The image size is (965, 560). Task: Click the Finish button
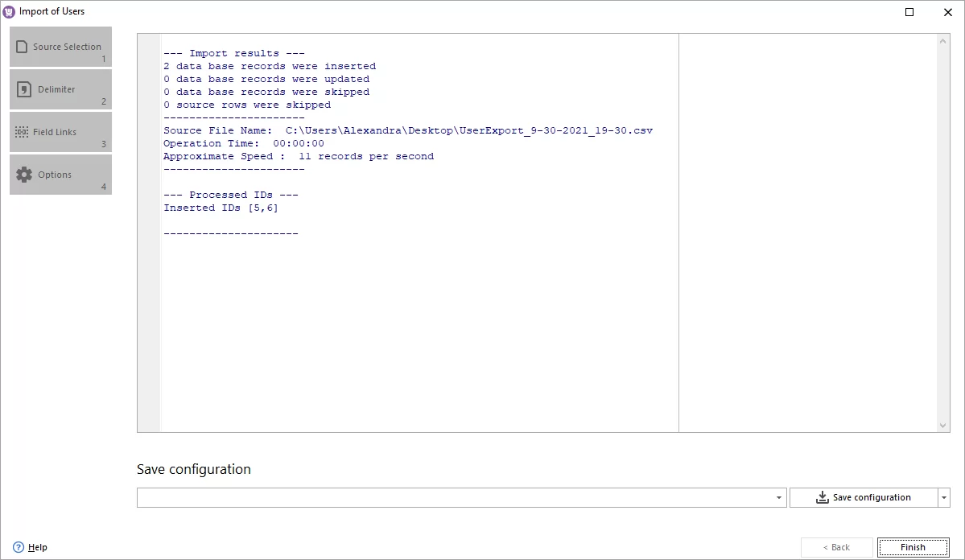[x=913, y=546]
